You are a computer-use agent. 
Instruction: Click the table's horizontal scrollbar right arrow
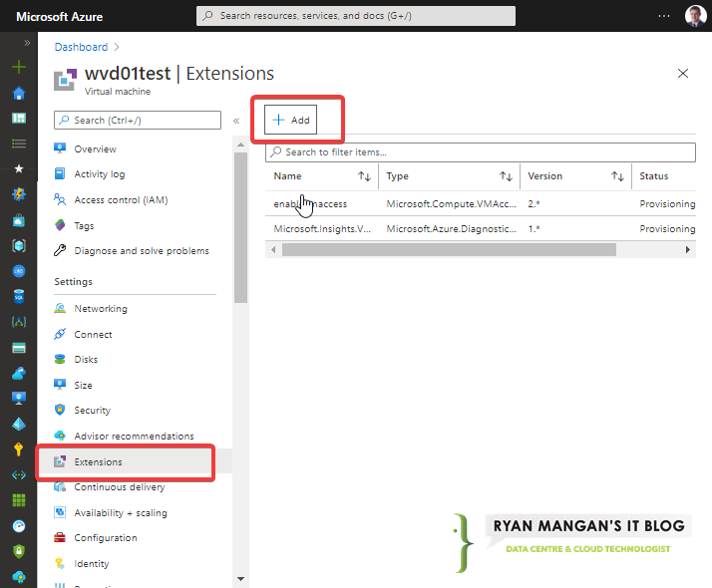[x=687, y=249]
